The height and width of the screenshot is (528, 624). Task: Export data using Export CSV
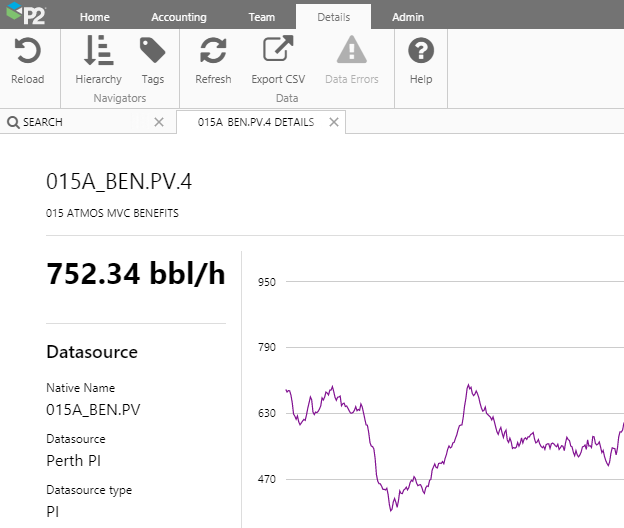pyautogui.click(x=278, y=52)
